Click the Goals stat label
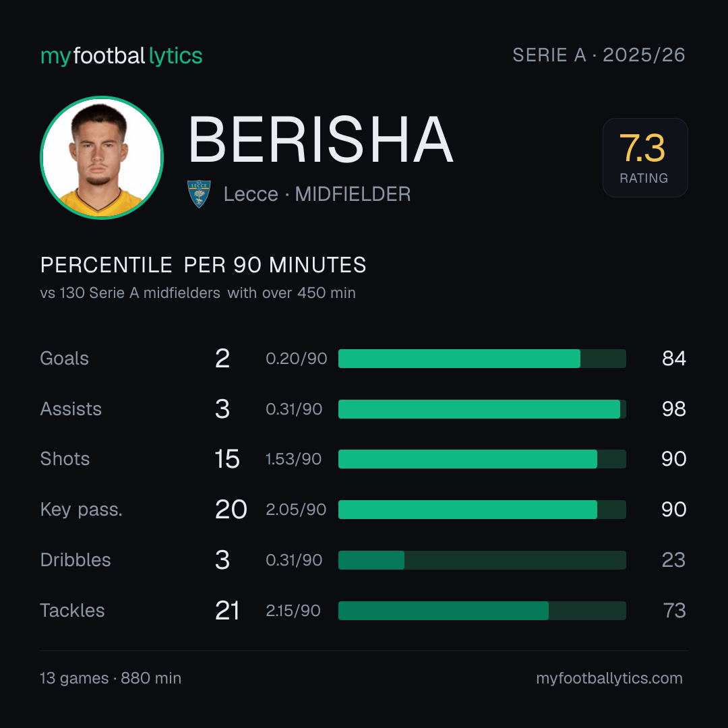Image resolution: width=728 pixels, height=728 pixels. pyautogui.click(x=65, y=359)
